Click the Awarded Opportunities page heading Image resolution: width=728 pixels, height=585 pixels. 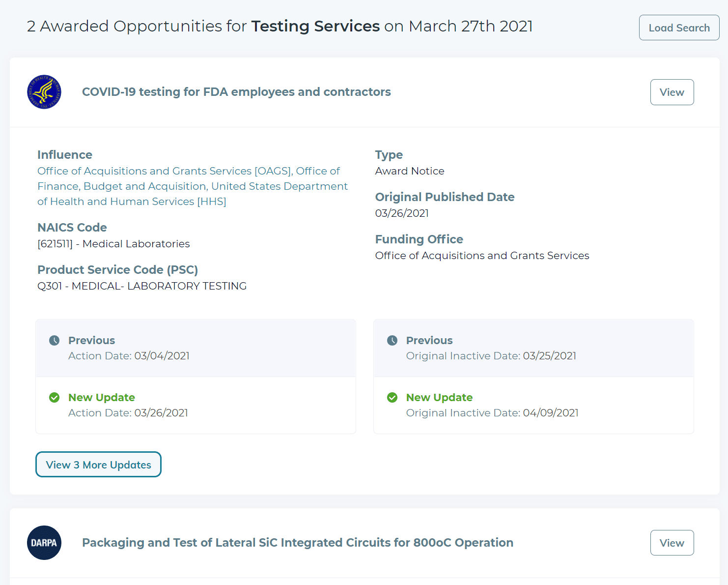point(280,26)
